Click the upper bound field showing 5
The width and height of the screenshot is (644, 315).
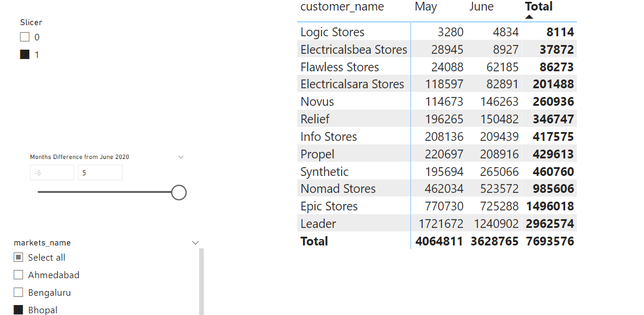(x=100, y=173)
